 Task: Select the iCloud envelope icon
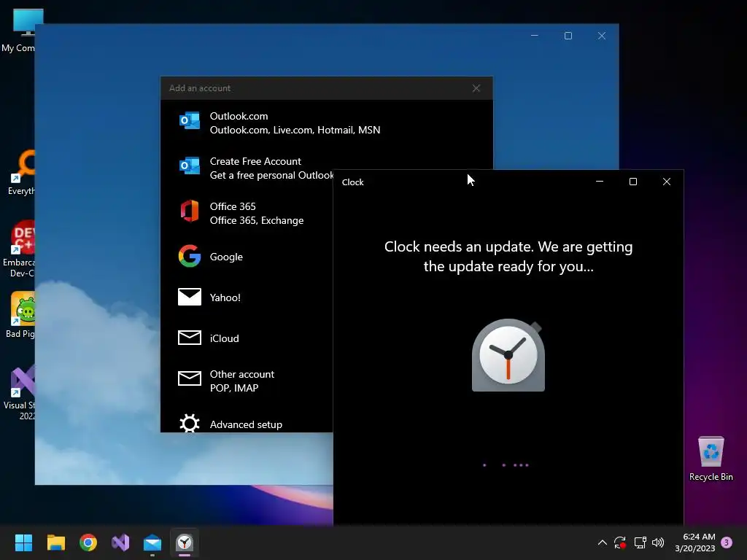tap(189, 338)
